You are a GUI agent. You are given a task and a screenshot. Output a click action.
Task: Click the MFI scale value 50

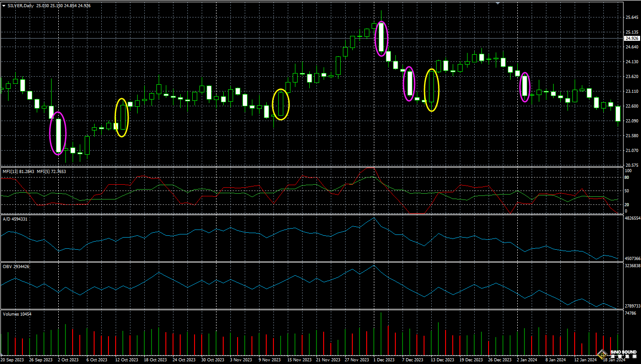point(627,191)
